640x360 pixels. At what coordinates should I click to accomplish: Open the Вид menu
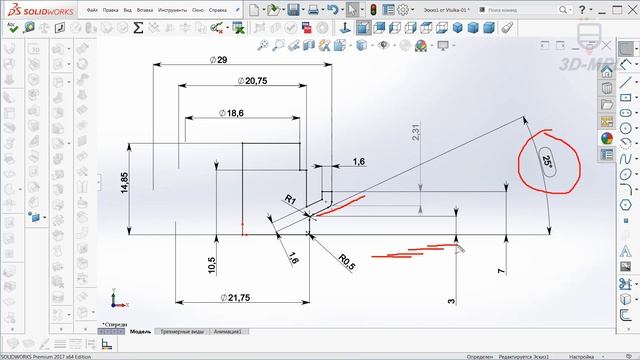click(x=127, y=10)
